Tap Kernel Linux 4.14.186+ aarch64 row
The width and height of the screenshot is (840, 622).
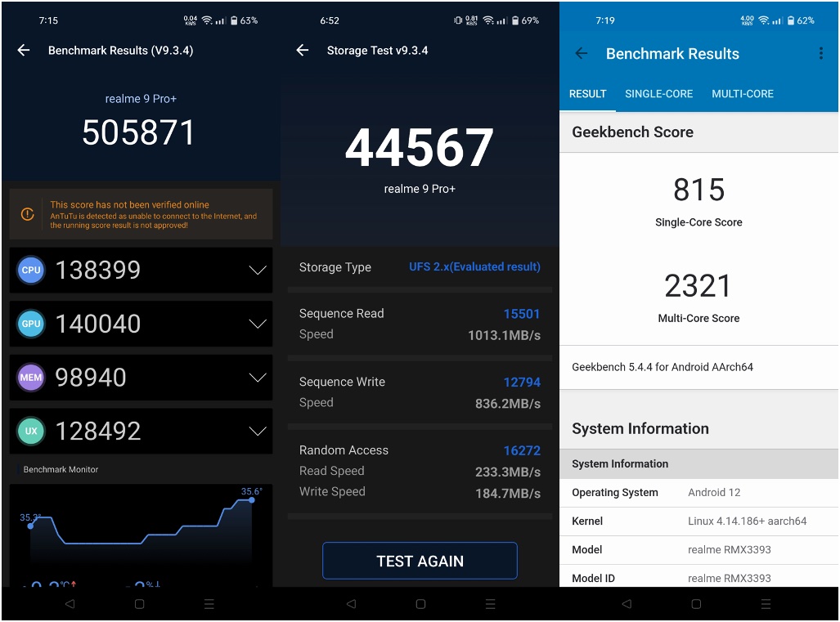pyautogui.click(x=699, y=521)
